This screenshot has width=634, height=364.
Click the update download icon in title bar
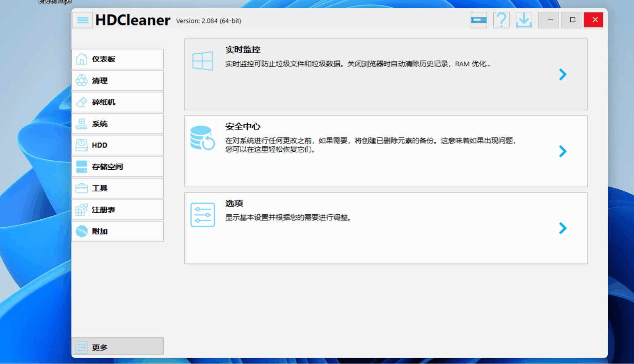(524, 20)
